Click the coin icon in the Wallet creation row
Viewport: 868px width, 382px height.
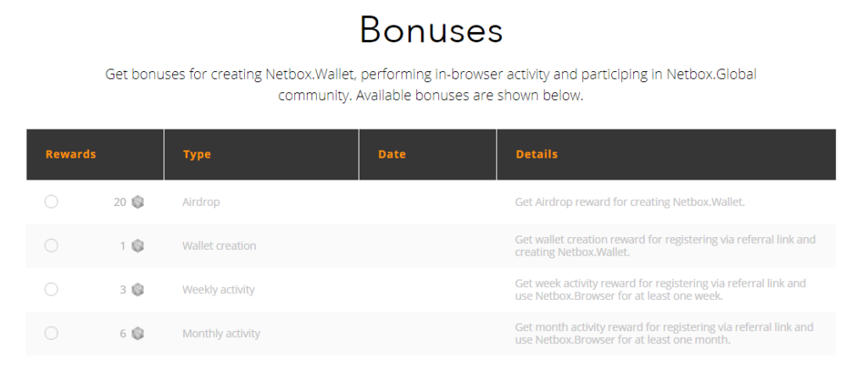(138, 246)
